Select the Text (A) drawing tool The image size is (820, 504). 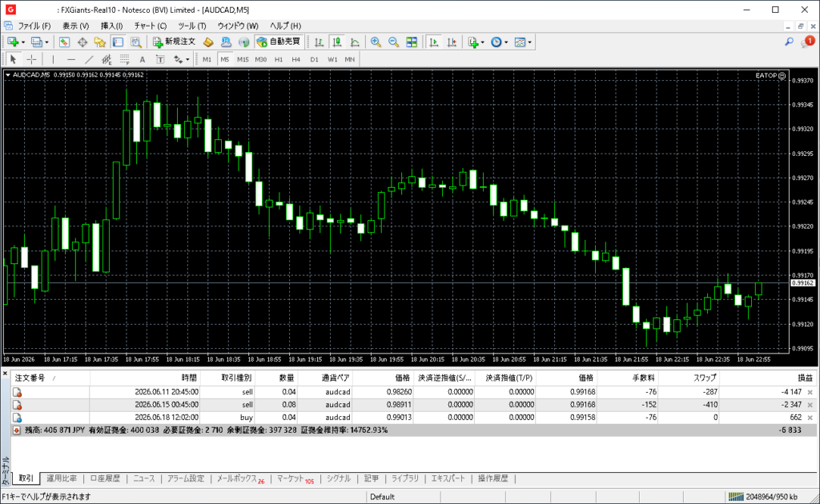click(x=143, y=59)
